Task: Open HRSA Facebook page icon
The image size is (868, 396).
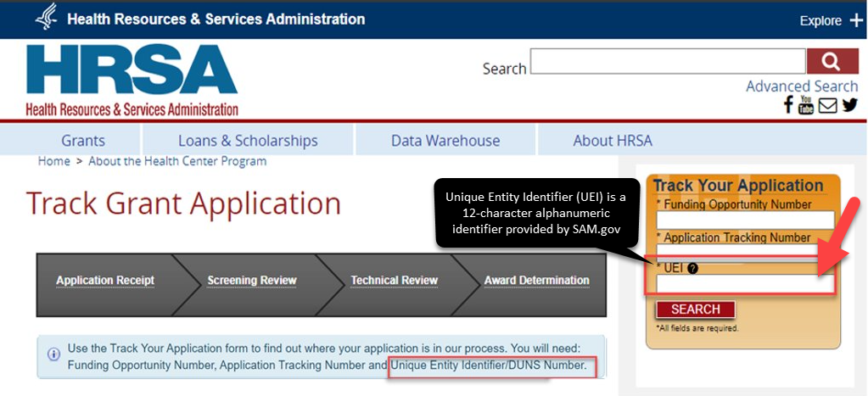Action: 789,104
